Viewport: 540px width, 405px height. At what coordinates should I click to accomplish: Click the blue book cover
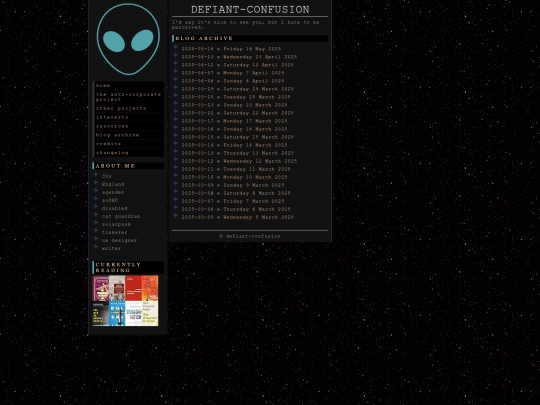pos(117,313)
